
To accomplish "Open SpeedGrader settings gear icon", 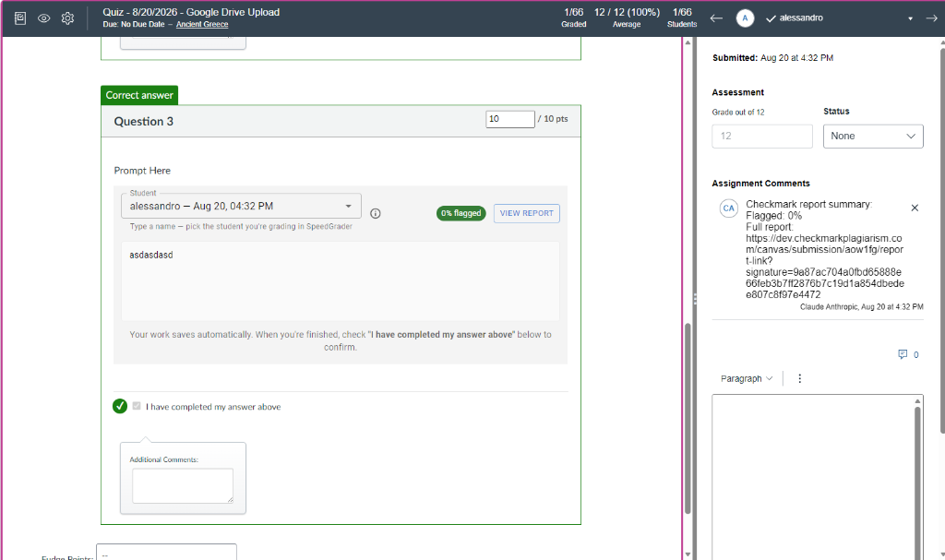I will 67,18.
